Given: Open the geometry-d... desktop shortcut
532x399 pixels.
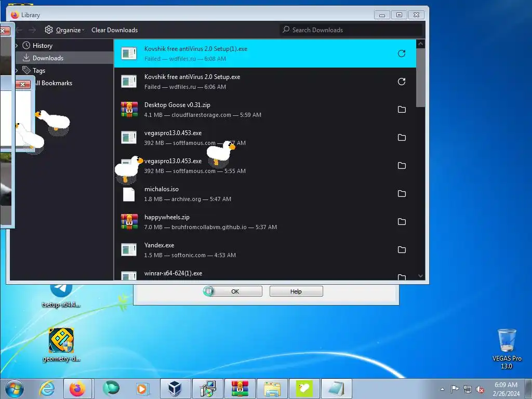Looking at the screenshot, I should pyautogui.click(x=61, y=344).
